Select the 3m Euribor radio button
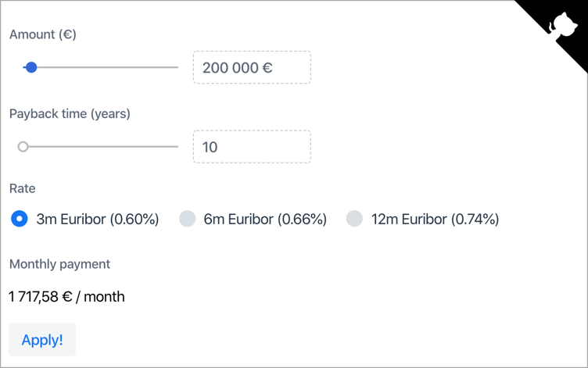 point(20,219)
